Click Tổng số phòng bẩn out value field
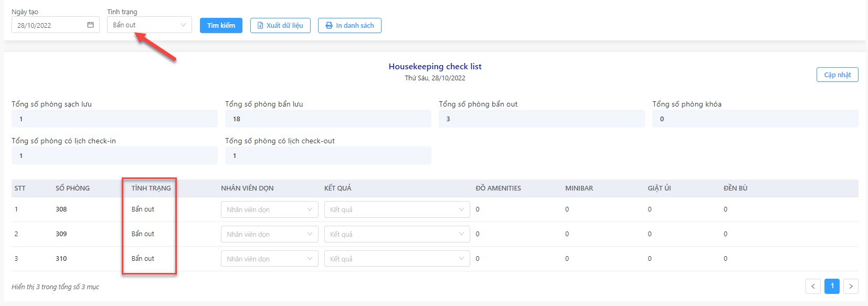This screenshot has height=306, width=868. click(x=542, y=119)
